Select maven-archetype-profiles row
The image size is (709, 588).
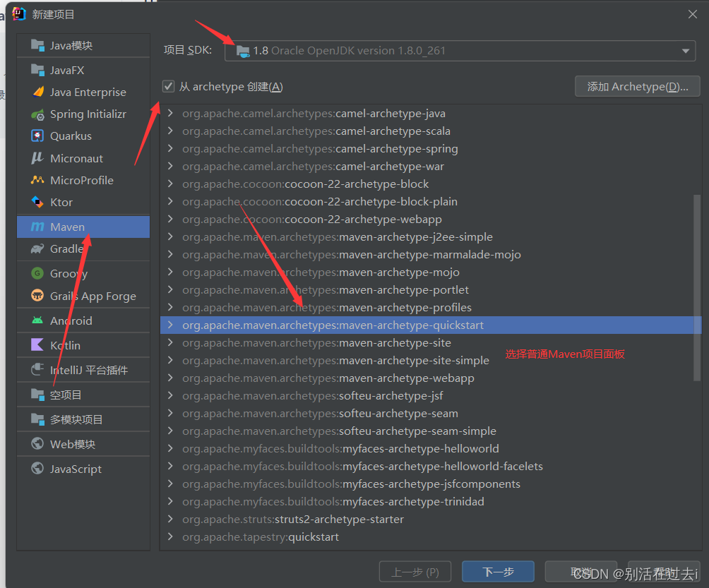tap(431, 307)
